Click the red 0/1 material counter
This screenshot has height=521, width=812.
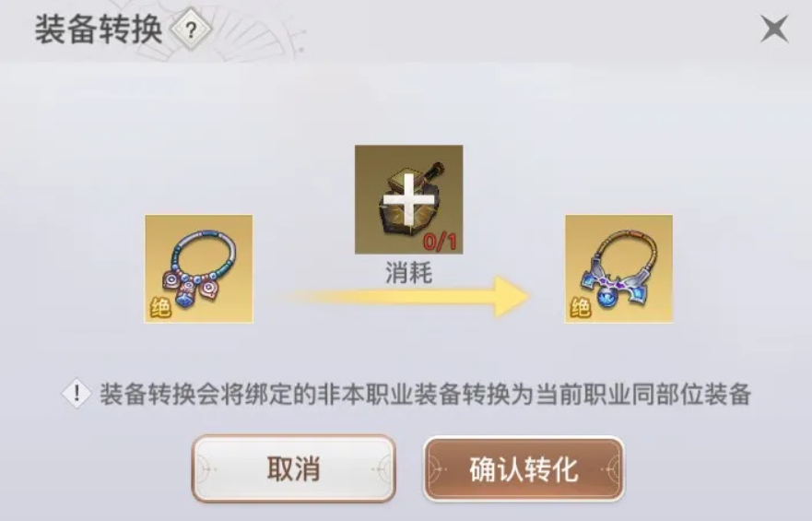pos(441,241)
